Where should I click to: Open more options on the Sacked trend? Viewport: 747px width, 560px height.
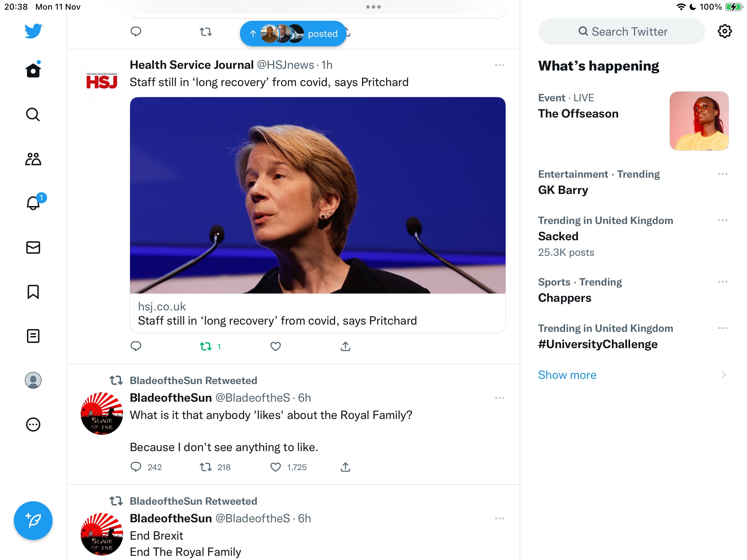coord(723,220)
